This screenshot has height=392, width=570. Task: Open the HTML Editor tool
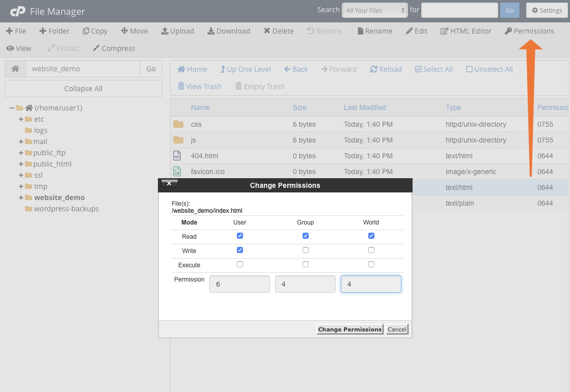(466, 31)
